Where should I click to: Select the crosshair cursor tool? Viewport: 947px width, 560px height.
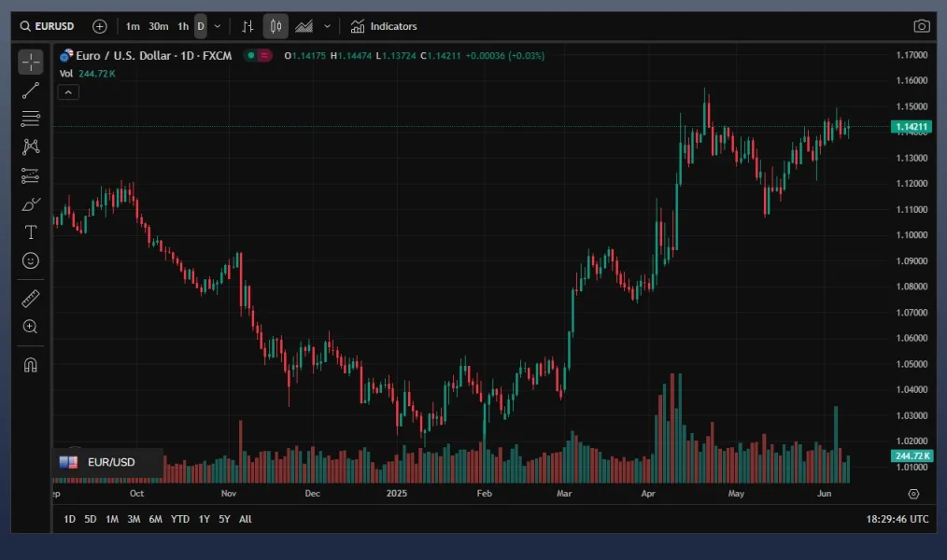point(31,63)
